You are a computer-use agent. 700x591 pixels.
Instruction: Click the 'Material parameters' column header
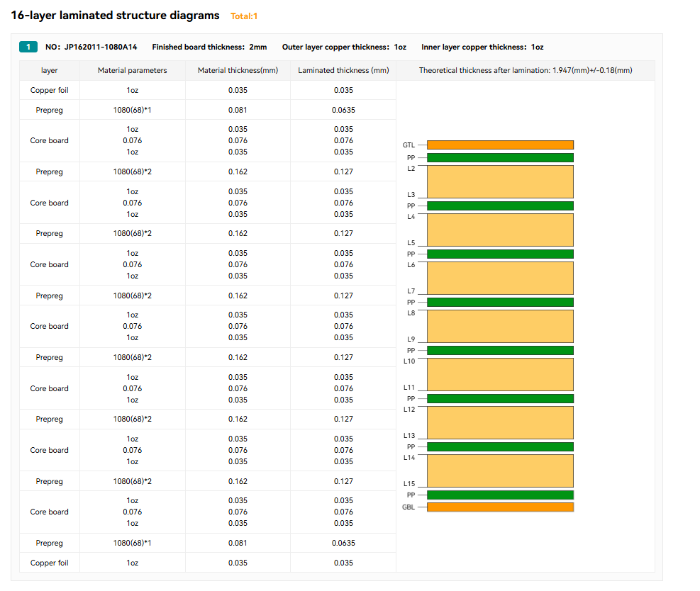click(133, 71)
